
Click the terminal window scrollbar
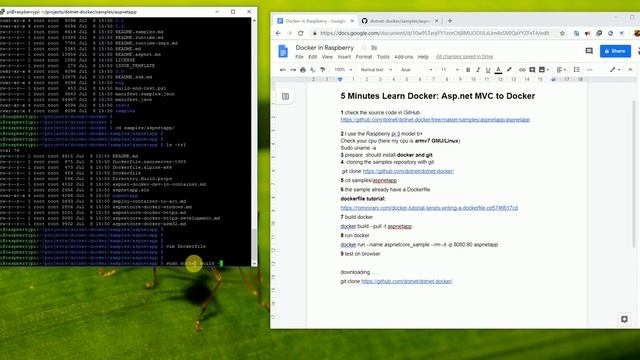tap(254, 245)
